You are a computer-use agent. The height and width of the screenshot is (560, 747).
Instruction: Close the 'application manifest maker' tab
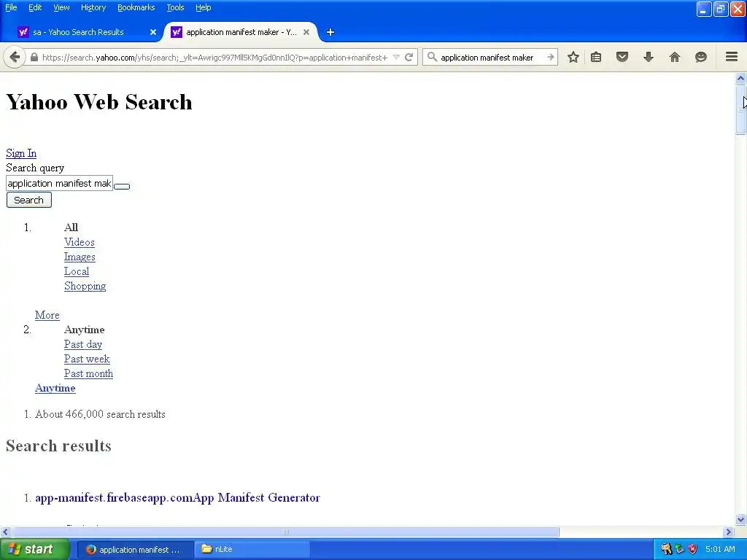click(306, 32)
